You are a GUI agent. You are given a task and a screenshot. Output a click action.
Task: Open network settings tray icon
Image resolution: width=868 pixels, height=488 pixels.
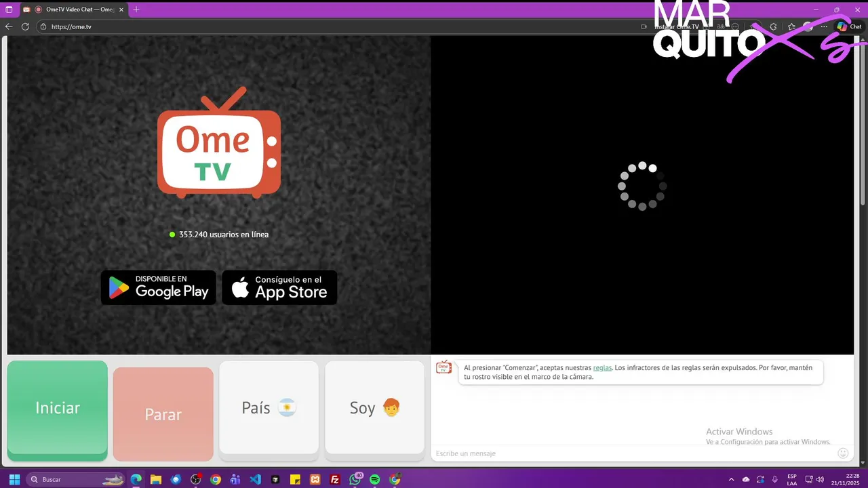[x=808, y=479]
